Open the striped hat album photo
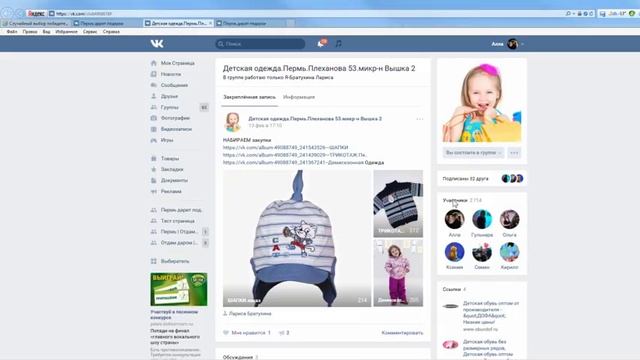 coord(297,238)
